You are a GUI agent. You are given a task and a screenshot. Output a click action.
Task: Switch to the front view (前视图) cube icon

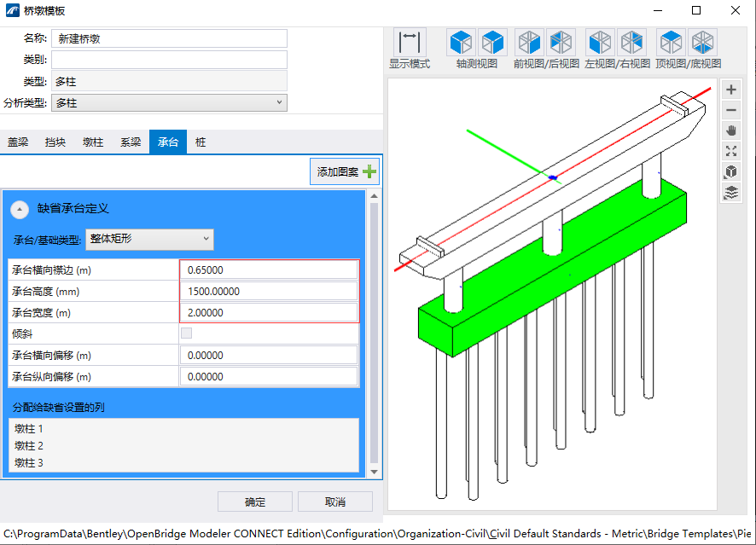point(529,43)
